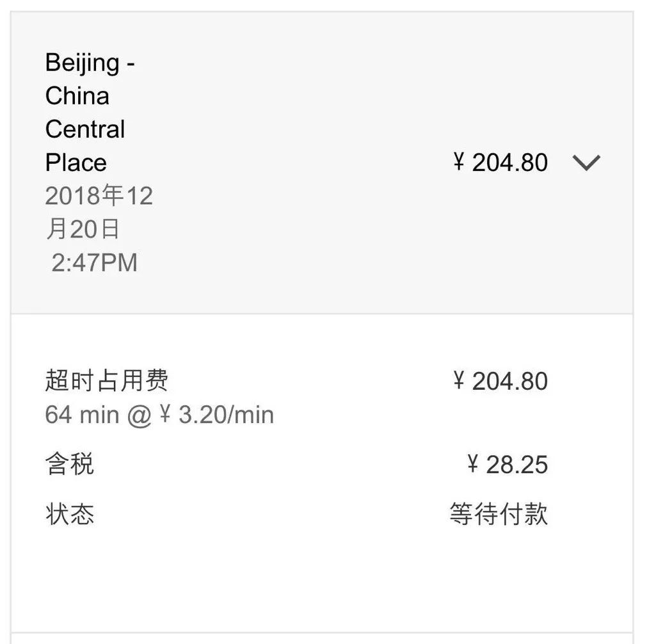Click the tax amount ¥ 28.25
Screen dimensions: 647x644
click(507, 465)
